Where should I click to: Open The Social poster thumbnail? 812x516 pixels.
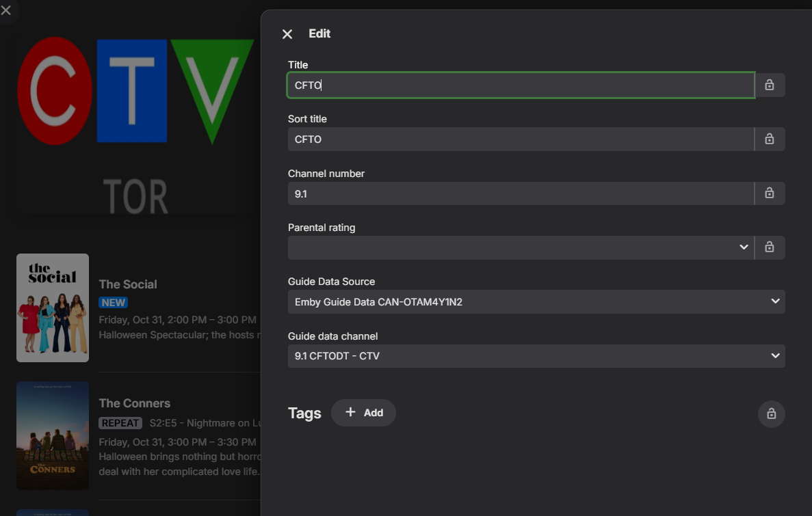pos(52,308)
